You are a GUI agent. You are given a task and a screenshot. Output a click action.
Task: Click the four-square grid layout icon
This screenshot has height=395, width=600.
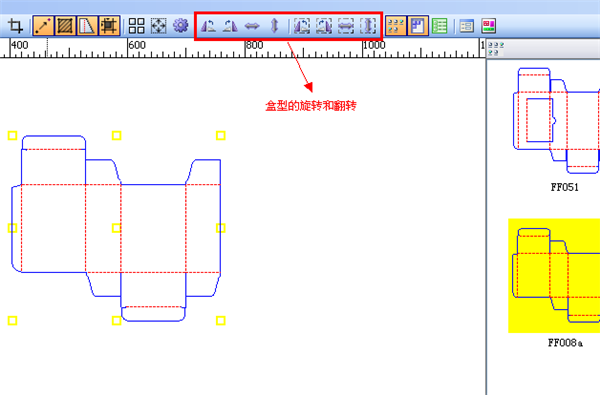pyautogui.click(x=137, y=26)
